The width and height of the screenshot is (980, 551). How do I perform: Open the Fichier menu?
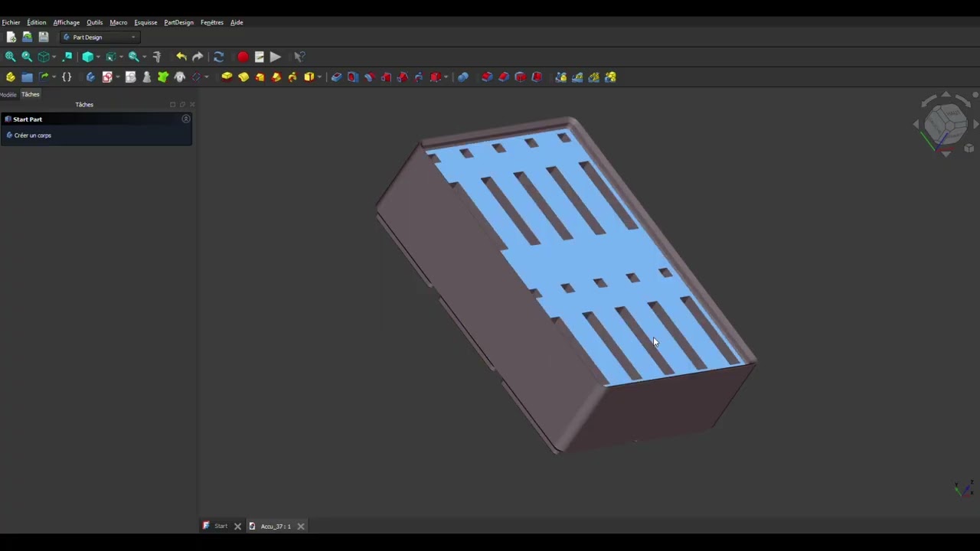11,22
